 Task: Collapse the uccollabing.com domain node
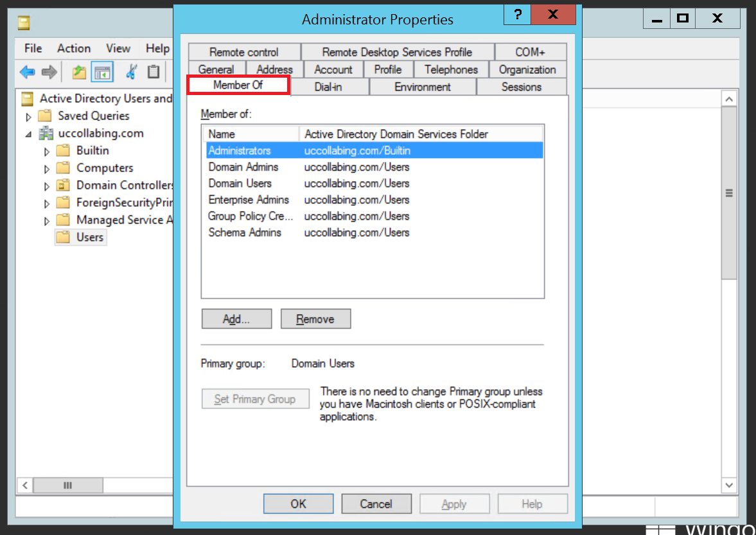[x=28, y=134]
